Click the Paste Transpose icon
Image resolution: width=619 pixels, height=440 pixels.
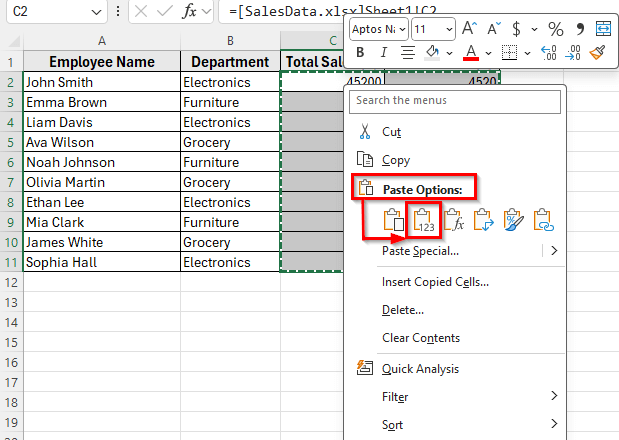(484, 220)
